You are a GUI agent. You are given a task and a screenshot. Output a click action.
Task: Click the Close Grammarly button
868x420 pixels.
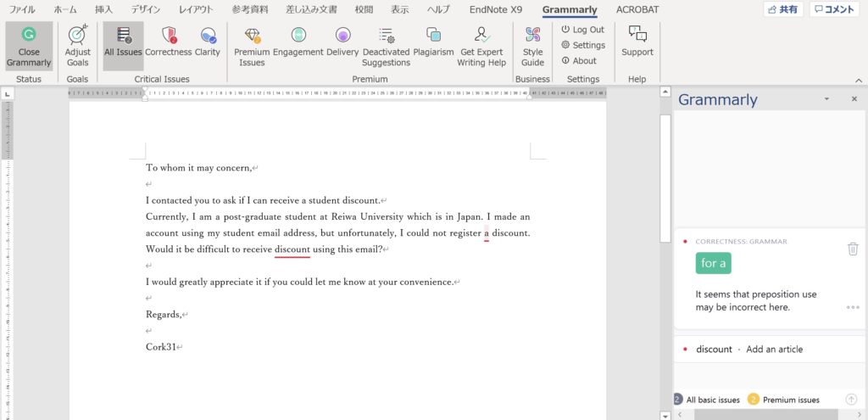[x=29, y=47]
